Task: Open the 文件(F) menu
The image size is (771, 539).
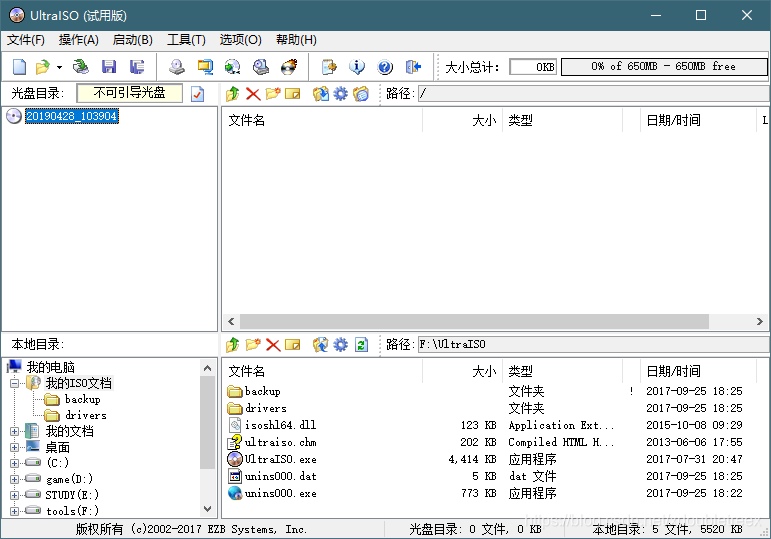Action: (26, 40)
